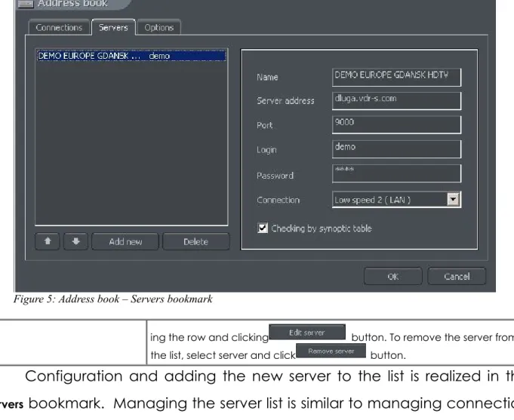Dismiss dialog with Cancel button
This screenshot has height=420, width=514.
coord(457,277)
